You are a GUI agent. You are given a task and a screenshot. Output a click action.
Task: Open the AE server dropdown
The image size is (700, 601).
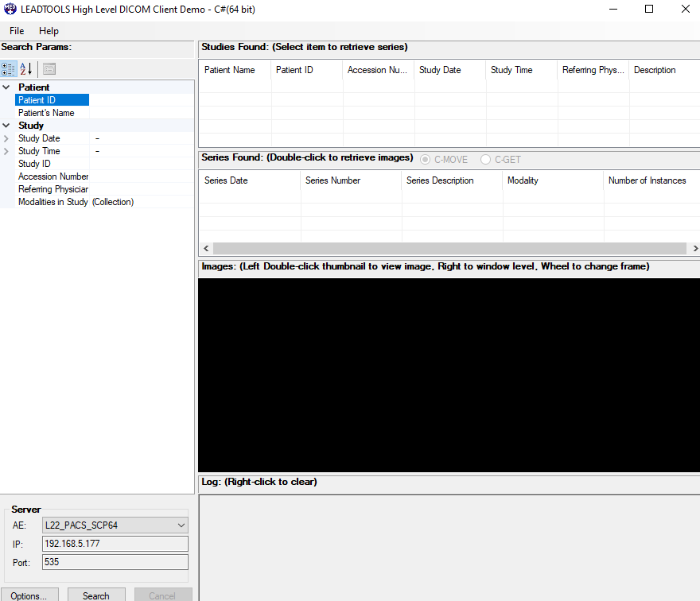pos(181,525)
